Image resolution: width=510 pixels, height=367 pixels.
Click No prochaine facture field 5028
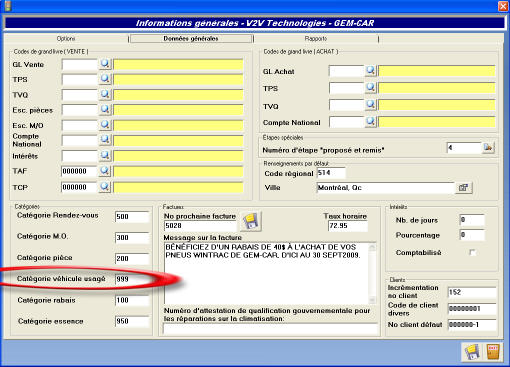pos(201,226)
